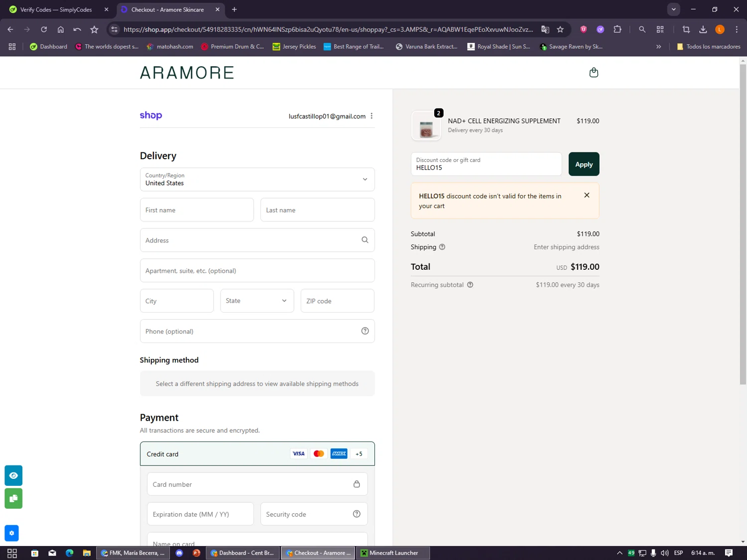The width and height of the screenshot is (747, 560).
Task: Bookmark this page with the star icon
Action: click(x=560, y=29)
